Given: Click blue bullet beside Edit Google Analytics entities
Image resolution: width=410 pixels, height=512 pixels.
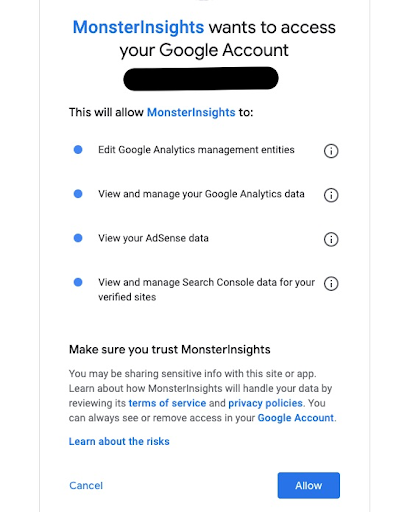Looking at the screenshot, I should tap(78, 150).
